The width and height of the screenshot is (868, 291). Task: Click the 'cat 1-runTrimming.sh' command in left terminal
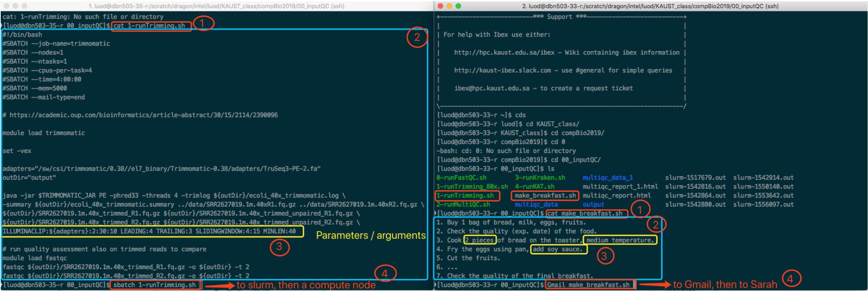coord(149,26)
